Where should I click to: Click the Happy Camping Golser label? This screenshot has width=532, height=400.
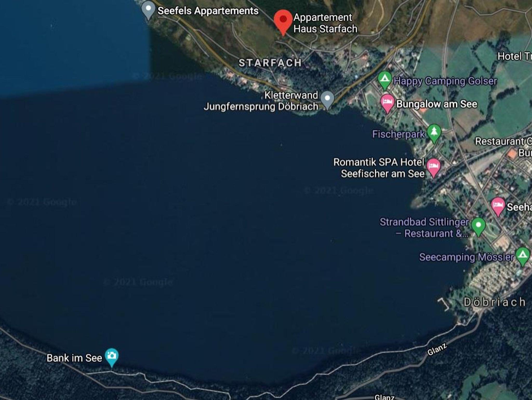point(445,81)
